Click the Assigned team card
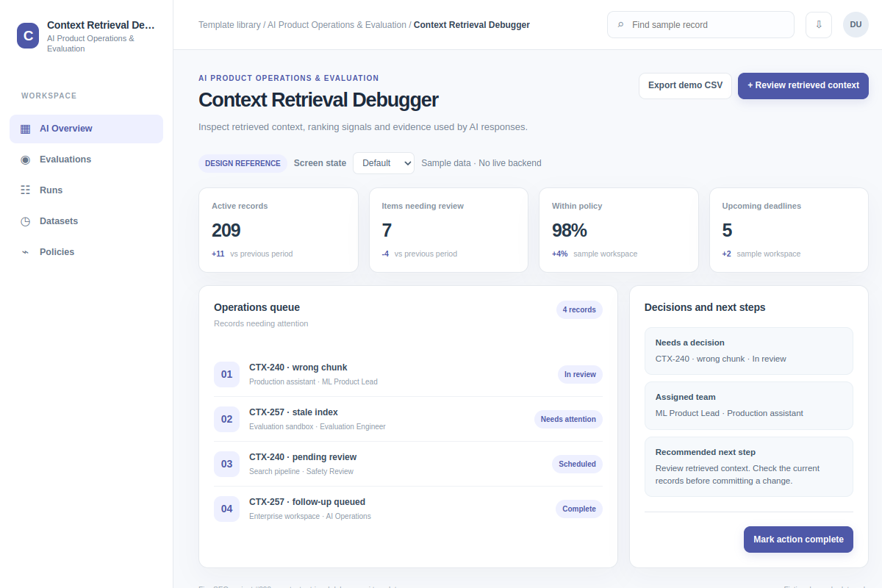The width and height of the screenshot is (882, 588). (x=749, y=406)
